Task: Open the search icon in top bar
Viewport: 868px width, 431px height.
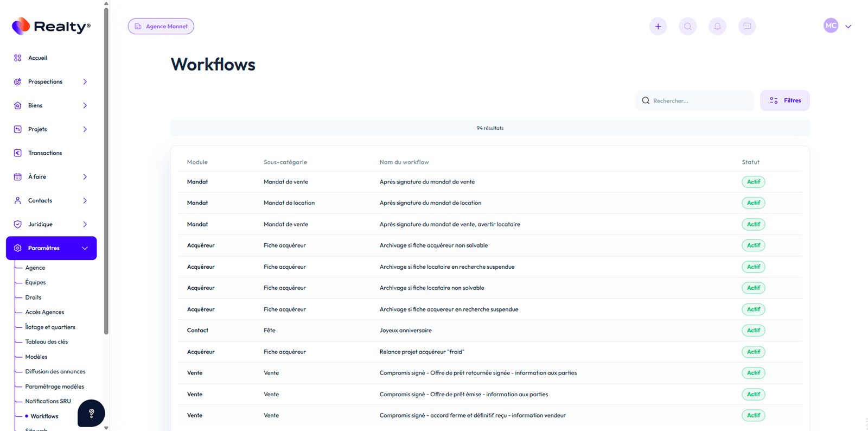Action: pos(687,26)
